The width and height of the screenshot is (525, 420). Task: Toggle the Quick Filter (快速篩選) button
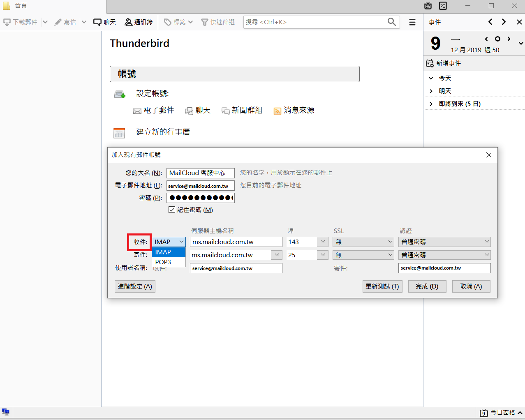218,22
